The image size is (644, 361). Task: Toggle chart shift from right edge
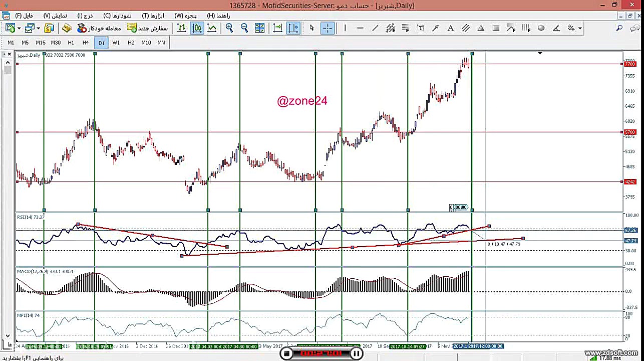point(293,28)
